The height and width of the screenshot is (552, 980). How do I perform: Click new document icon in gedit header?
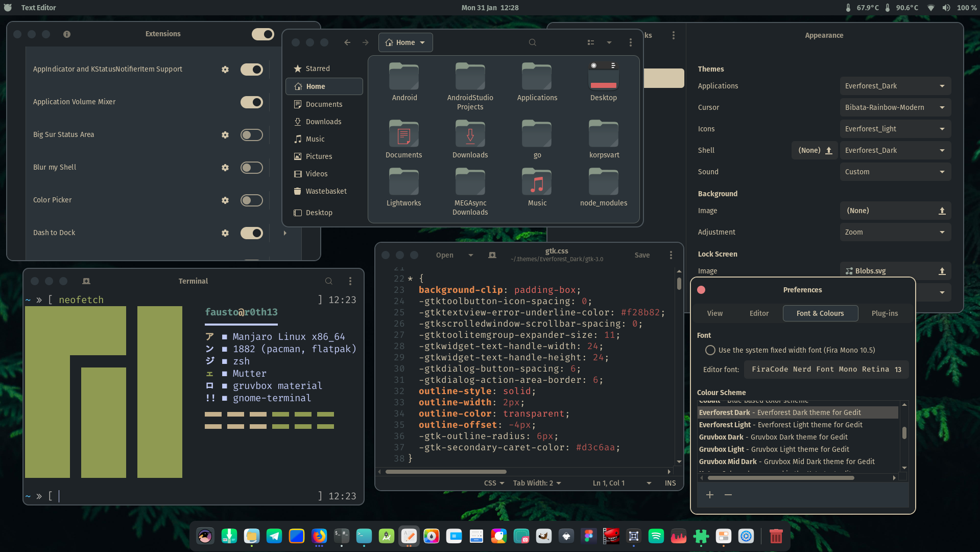(492, 255)
